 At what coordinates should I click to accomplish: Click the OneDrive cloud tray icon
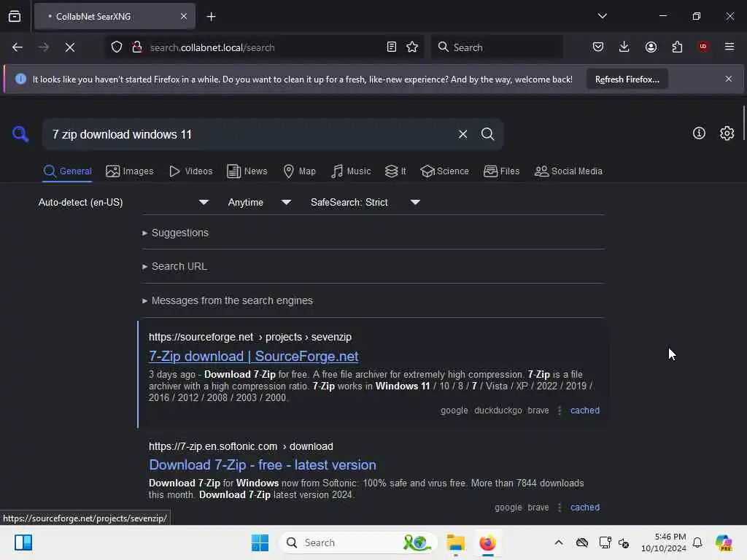(581, 542)
